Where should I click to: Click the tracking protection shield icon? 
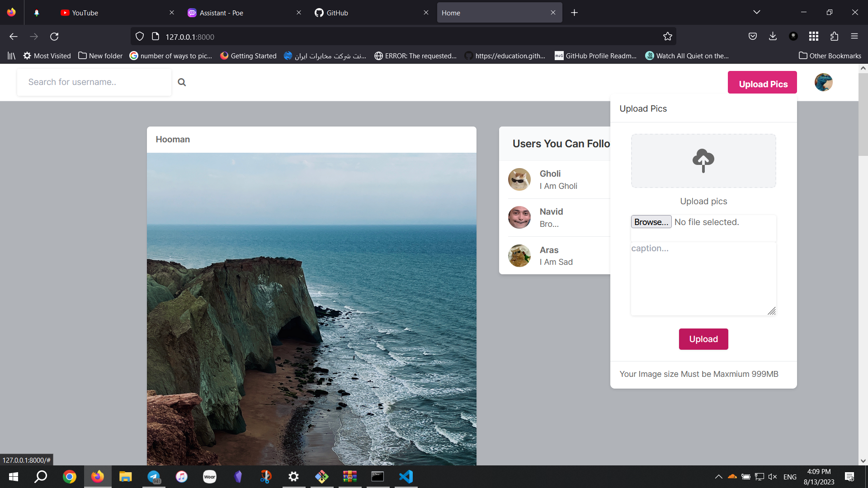pos(139,36)
